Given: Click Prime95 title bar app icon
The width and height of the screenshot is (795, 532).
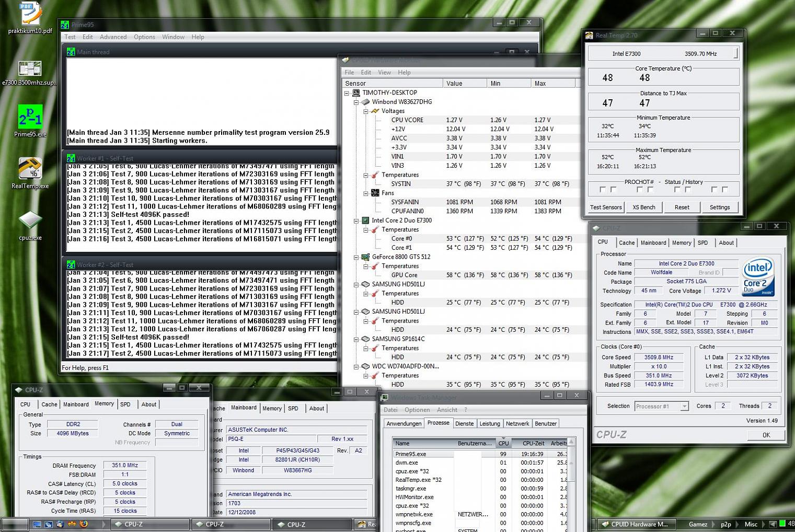Looking at the screenshot, I should (65, 25).
